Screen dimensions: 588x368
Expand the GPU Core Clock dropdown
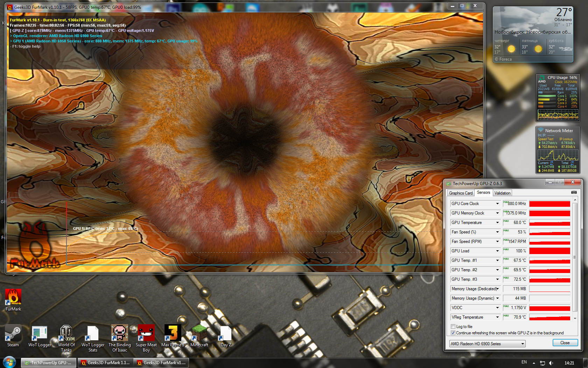coord(497,204)
